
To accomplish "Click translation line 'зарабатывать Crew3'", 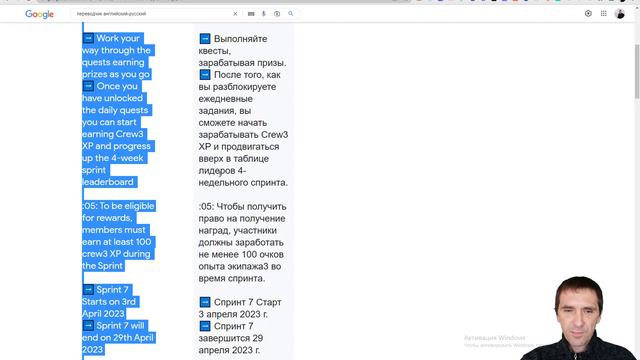I will pos(243,135).
